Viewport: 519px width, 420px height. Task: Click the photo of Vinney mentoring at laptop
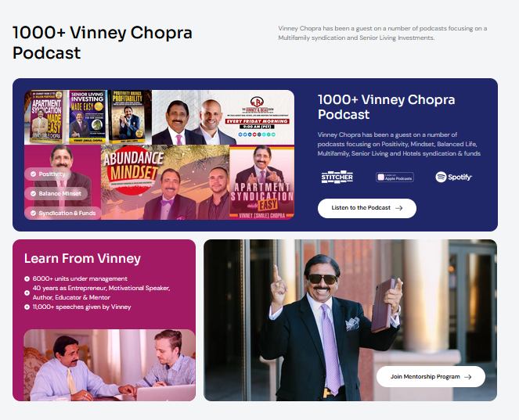tap(110, 365)
